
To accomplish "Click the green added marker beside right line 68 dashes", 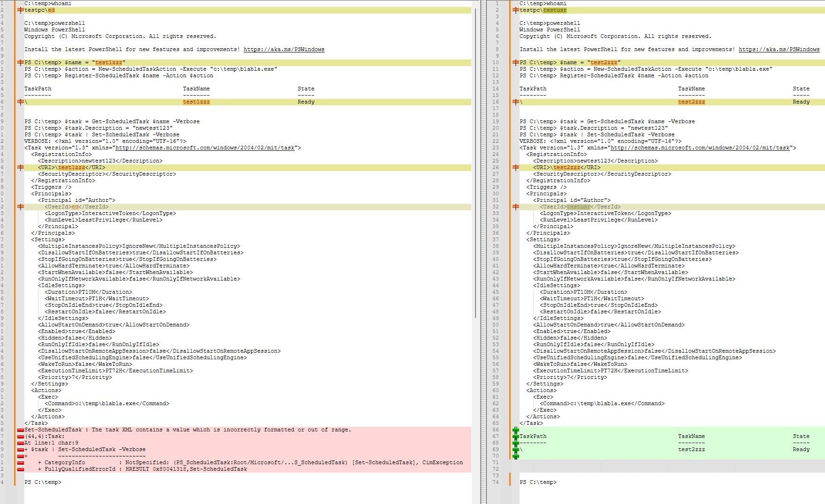I will [516, 443].
